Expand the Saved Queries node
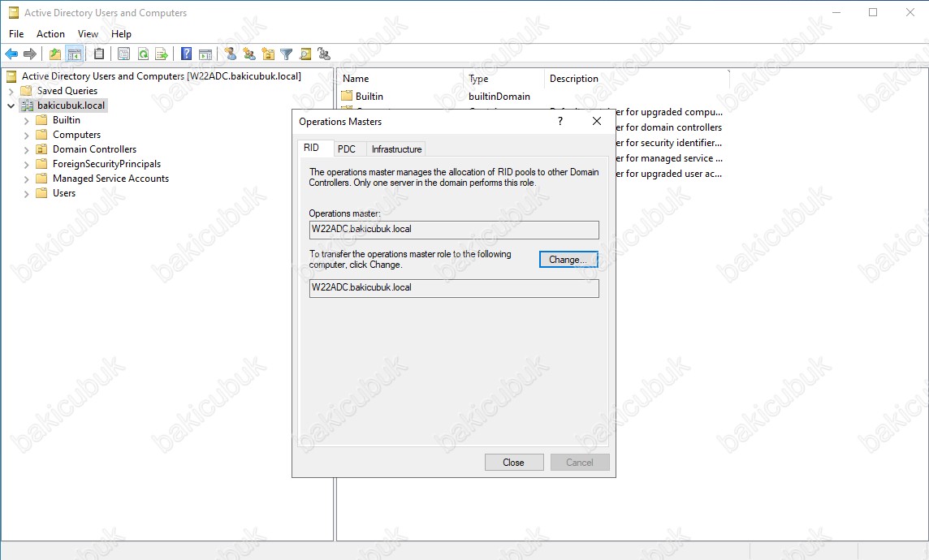The image size is (929, 560). (x=11, y=91)
